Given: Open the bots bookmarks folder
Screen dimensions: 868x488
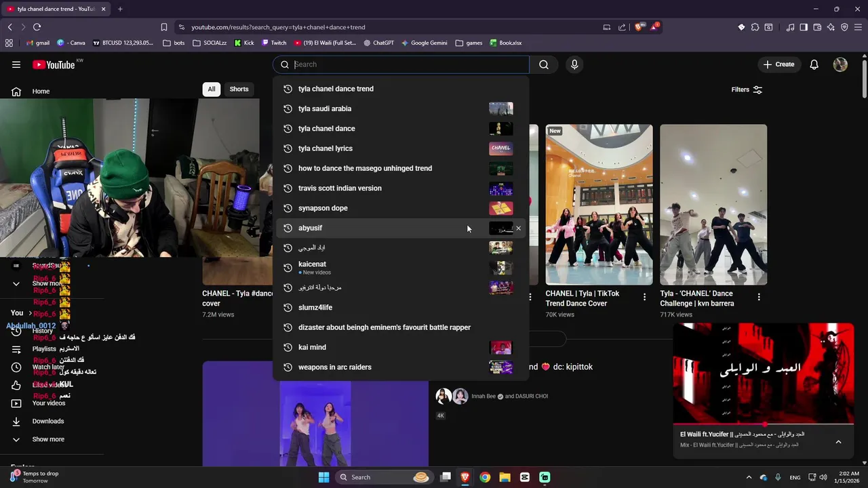Looking at the screenshot, I should tap(174, 43).
